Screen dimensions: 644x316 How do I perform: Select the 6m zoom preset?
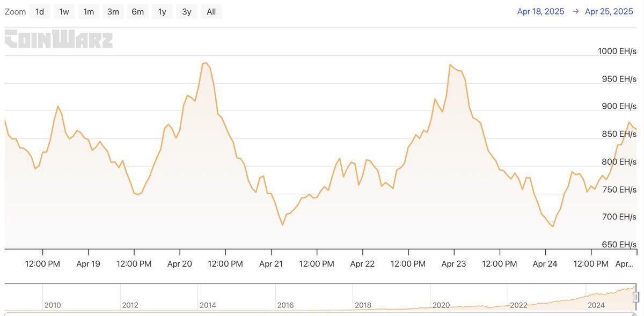[137, 11]
